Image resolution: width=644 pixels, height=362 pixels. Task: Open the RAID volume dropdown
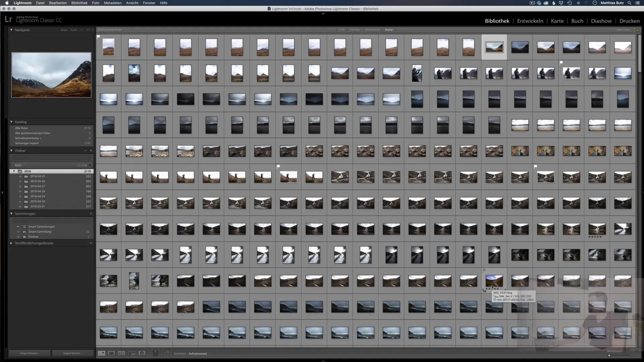[x=90, y=165]
